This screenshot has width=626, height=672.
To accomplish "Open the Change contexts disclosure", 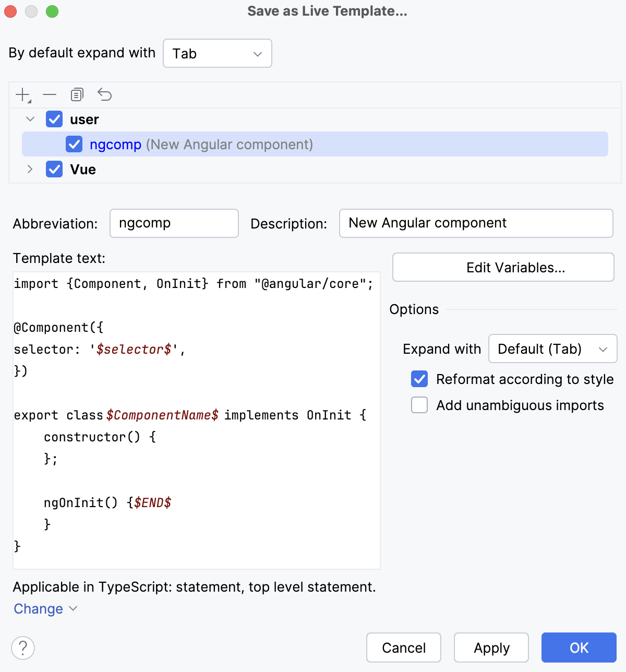I will pos(45,608).
